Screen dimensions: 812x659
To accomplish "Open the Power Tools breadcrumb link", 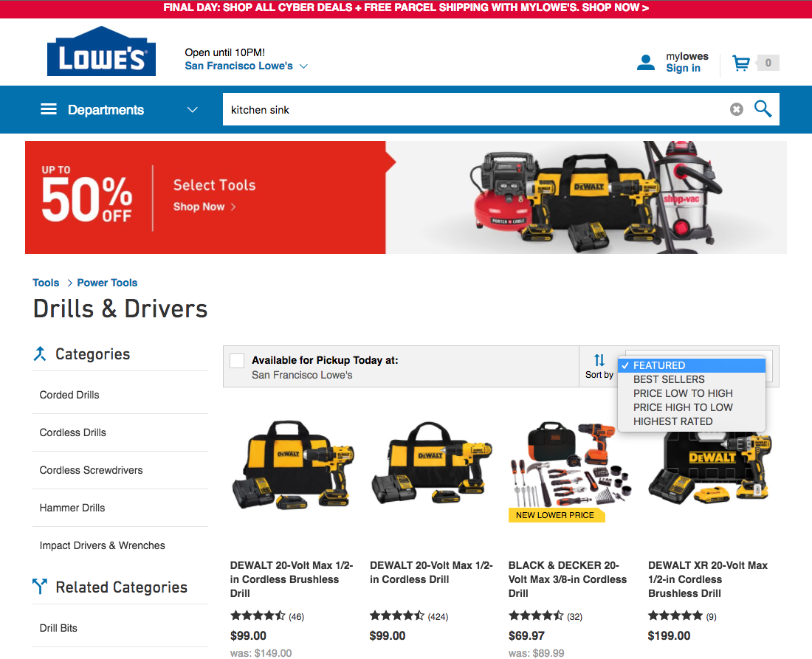I will point(107,283).
